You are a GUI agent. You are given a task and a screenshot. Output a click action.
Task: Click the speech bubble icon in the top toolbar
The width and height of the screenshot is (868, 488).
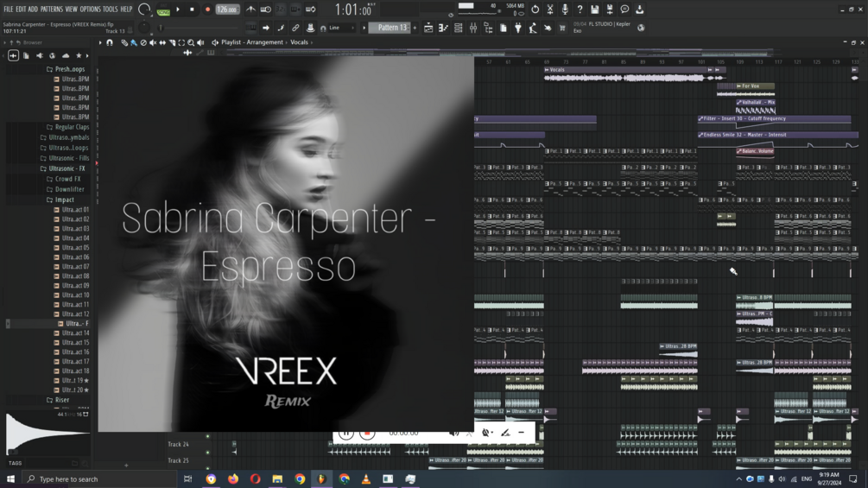coord(624,10)
